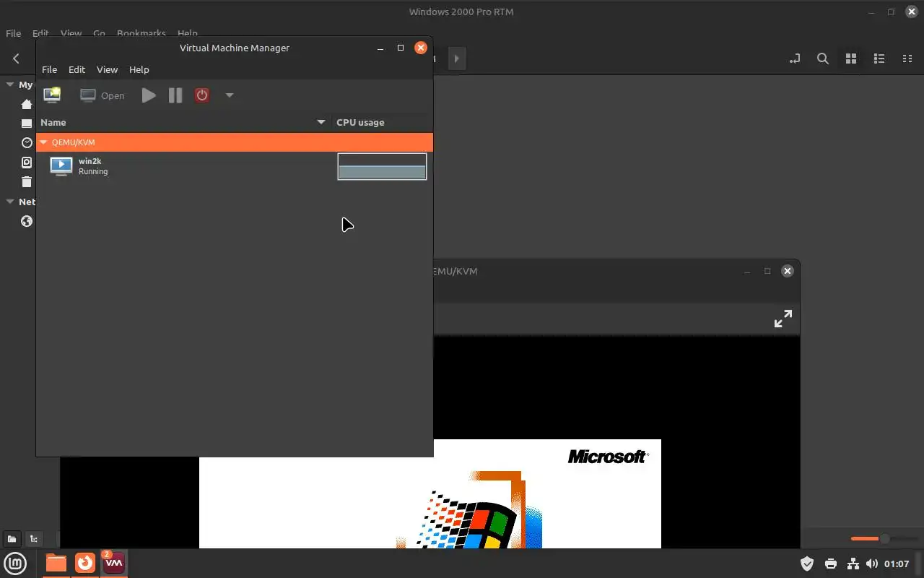
Task: Open Home folder in sidebar
Action: pyautogui.click(x=27, y=104)
